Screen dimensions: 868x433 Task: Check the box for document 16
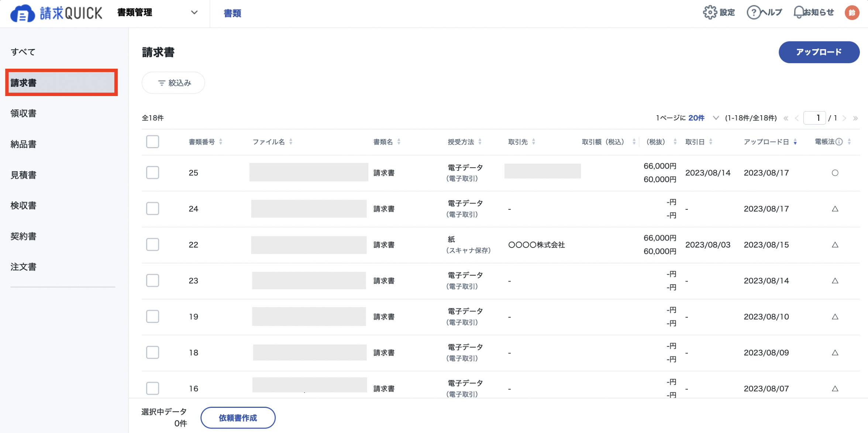[152, 388]
